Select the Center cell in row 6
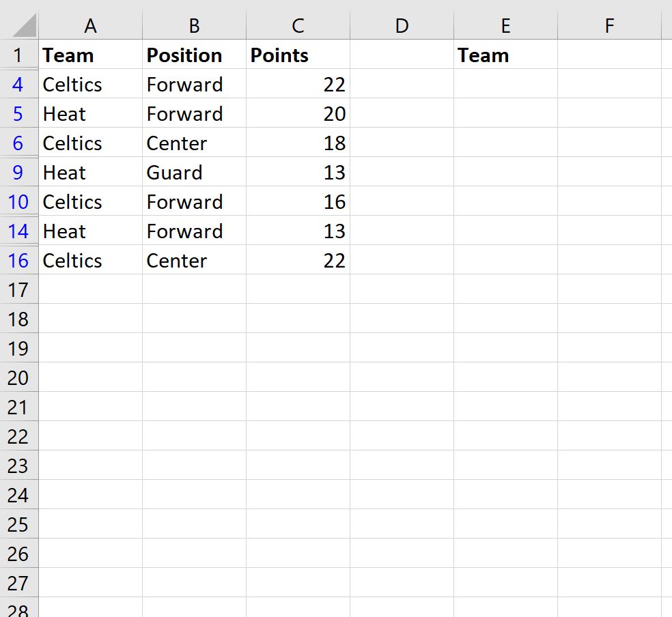 coord(194,143)
